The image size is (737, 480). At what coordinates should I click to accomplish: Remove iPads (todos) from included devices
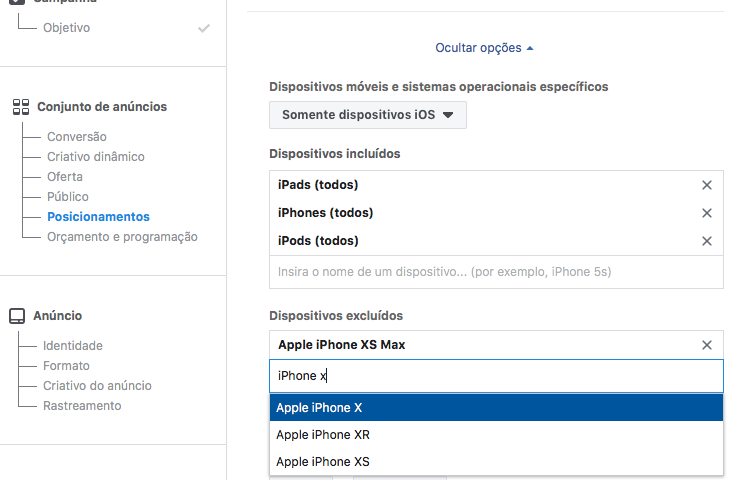click(706, 185)
